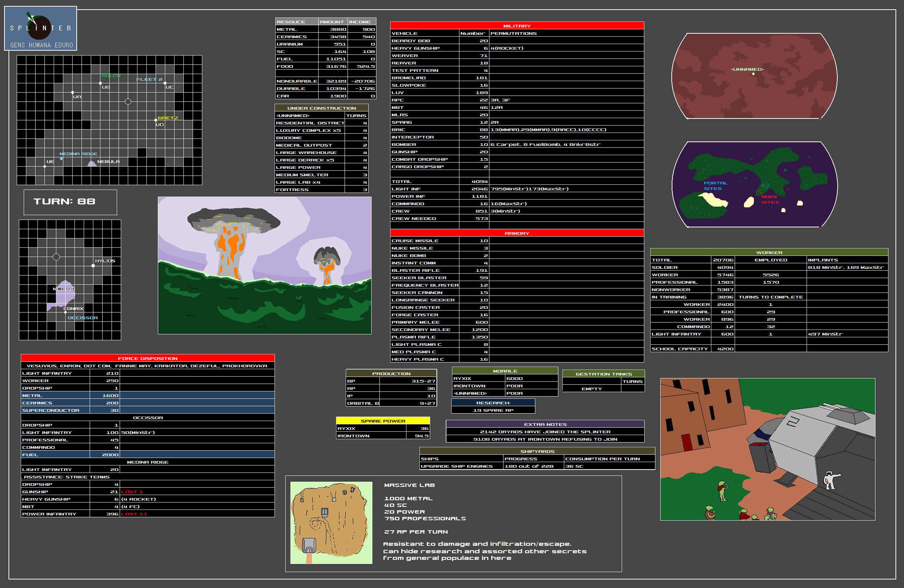Click the Massive Lab building thumbnail
The width and height of the screenshot is (904, 588).
(x=331, y=522)
